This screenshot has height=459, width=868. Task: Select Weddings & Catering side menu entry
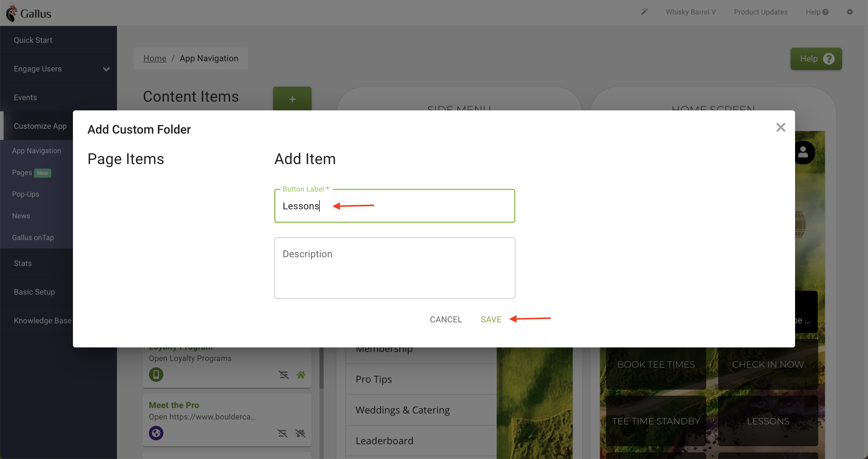click(421, 410)
